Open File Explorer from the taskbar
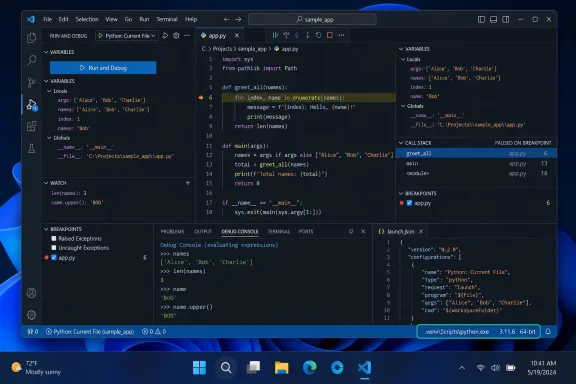Screen dimensions: 576x384 281,367
